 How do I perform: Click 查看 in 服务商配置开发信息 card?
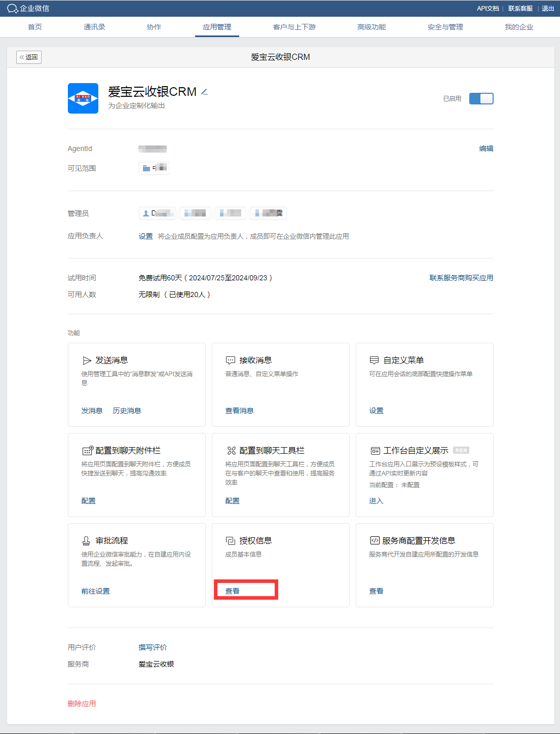376,591
